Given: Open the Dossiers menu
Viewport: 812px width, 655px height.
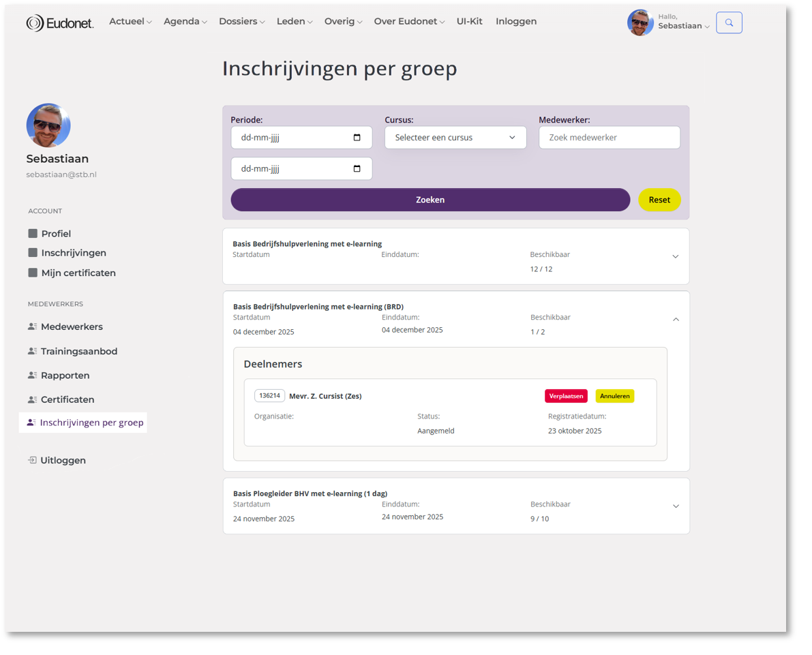Looking at the screenshot, I should coord(241,22).
